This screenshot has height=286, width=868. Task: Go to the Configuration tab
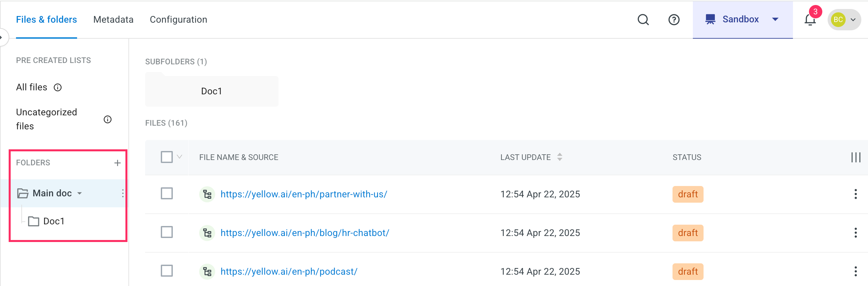[178, 20]
